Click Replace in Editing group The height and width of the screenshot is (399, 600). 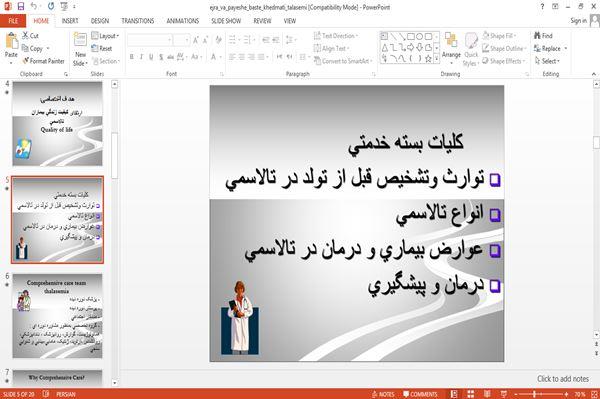coord(550,49)
